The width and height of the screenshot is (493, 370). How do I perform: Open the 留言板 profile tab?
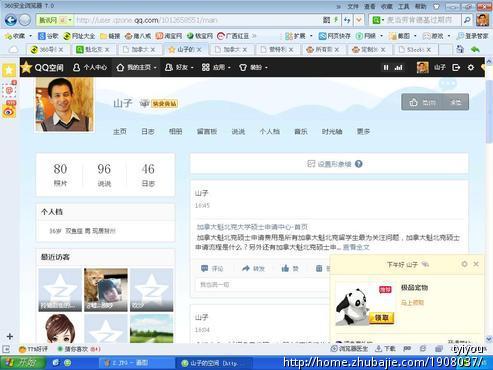click(x=207, y=132)
